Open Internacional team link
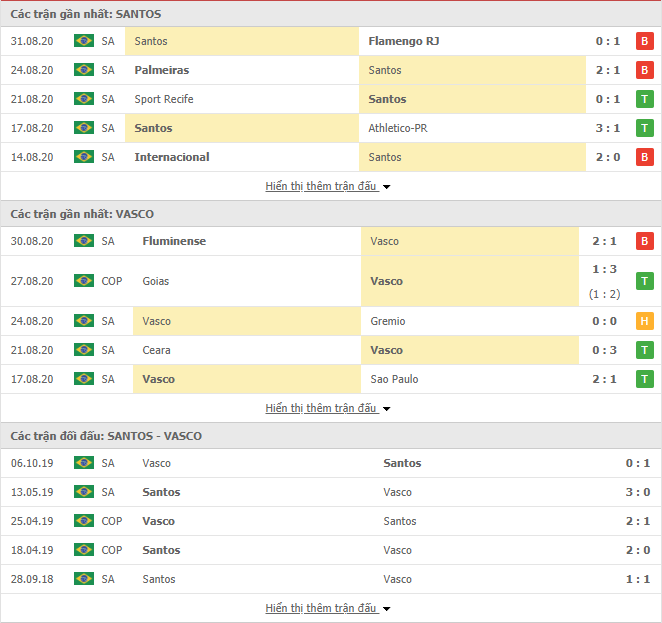Viewport: 662px width, 623px height. [x=172, y=157]
